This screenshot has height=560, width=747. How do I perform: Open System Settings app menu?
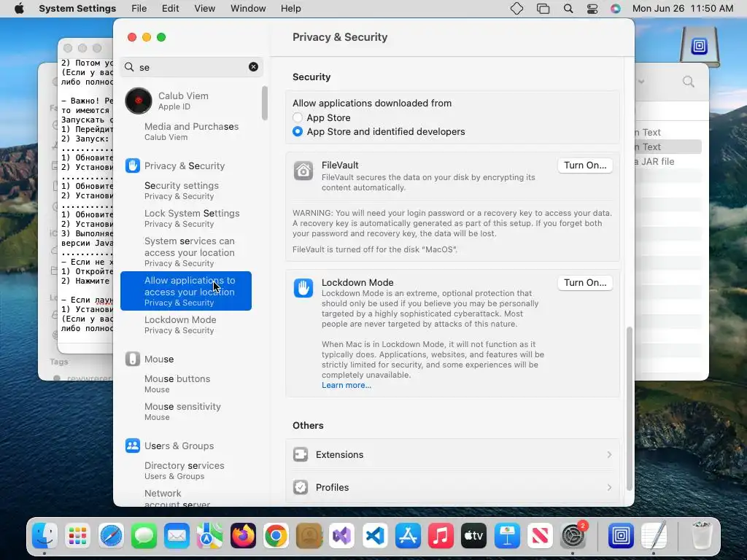[77, 9]
